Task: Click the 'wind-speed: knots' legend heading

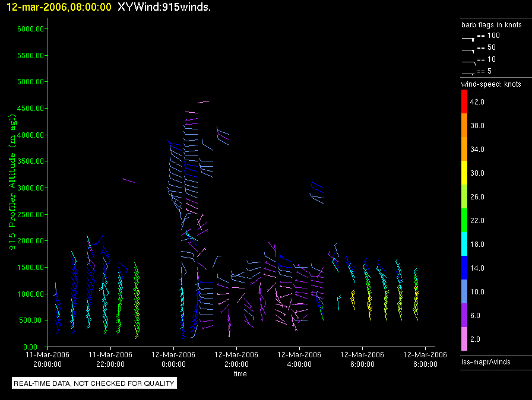Action: click(491, 84)
